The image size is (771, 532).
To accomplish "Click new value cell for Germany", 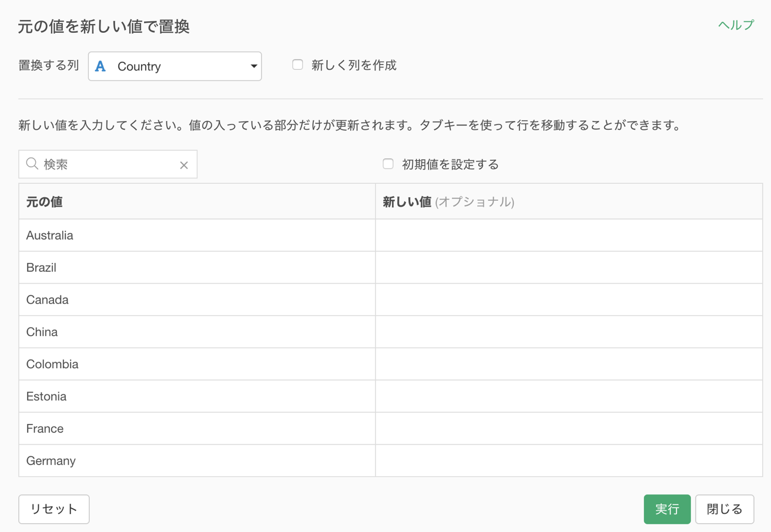I will click(569, 462).
